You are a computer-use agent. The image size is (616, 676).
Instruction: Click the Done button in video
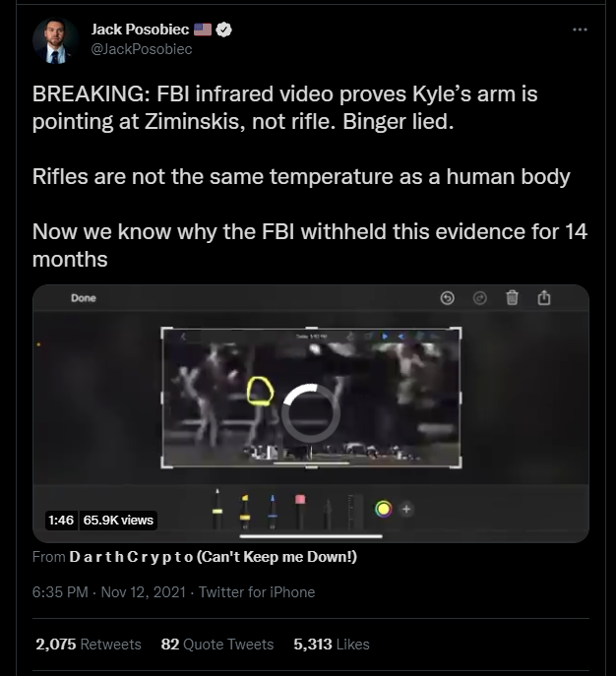tap(84, 298)
